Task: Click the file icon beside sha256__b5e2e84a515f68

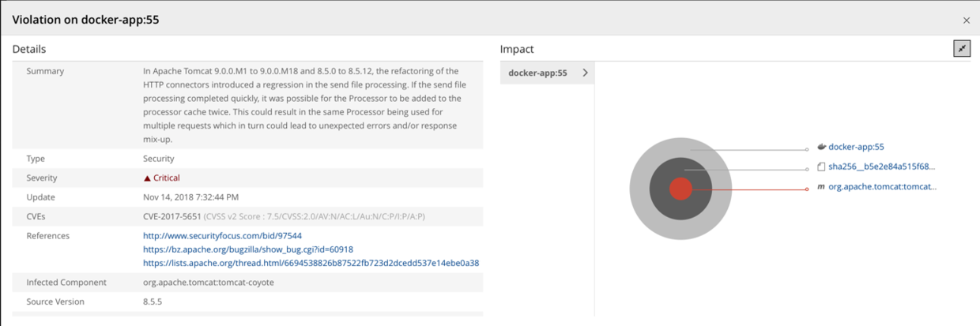Action: point(821,167)
